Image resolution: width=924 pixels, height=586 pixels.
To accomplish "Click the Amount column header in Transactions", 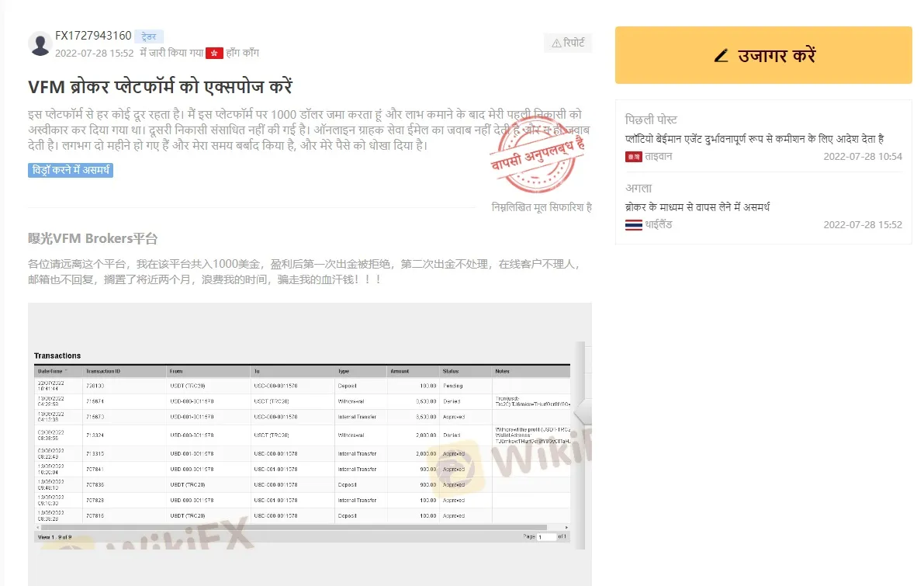I will pos(400,372).
